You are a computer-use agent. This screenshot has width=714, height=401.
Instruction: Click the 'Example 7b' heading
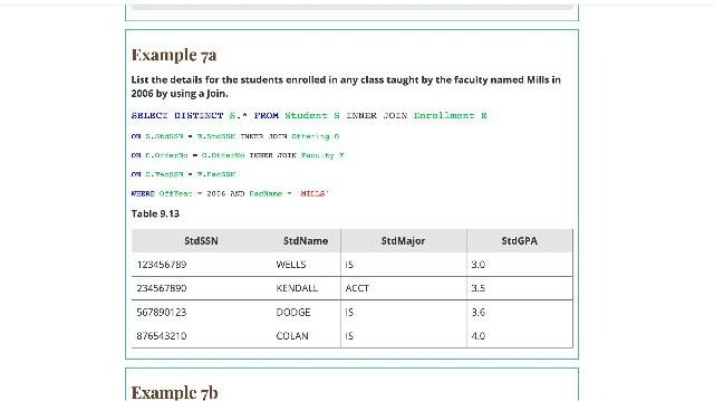174,392
